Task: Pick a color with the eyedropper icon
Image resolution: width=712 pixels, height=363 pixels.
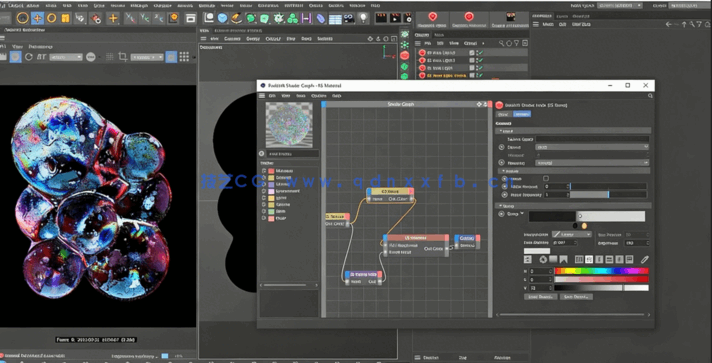Action: click(x=644, y=260)
